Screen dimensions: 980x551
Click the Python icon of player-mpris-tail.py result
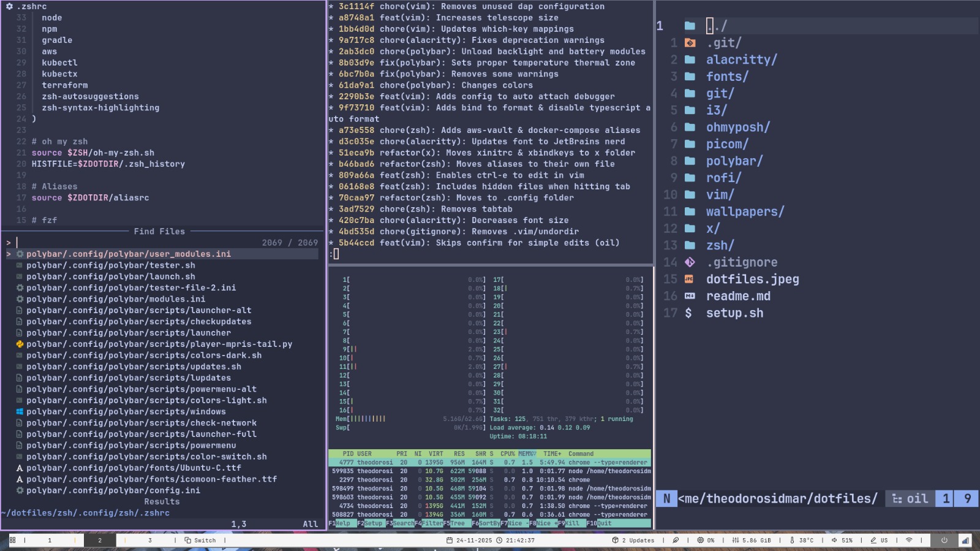click(x=20, y=344)
